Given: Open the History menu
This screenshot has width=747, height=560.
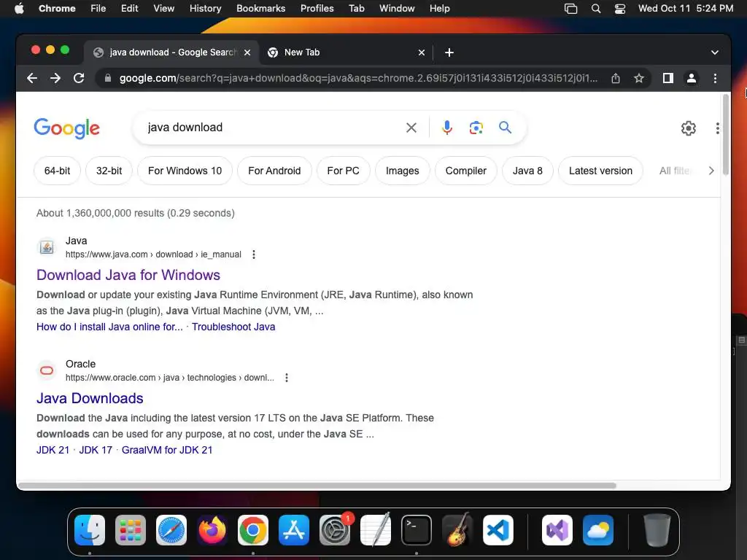Looking at the screenshot, I should point(205,9).
